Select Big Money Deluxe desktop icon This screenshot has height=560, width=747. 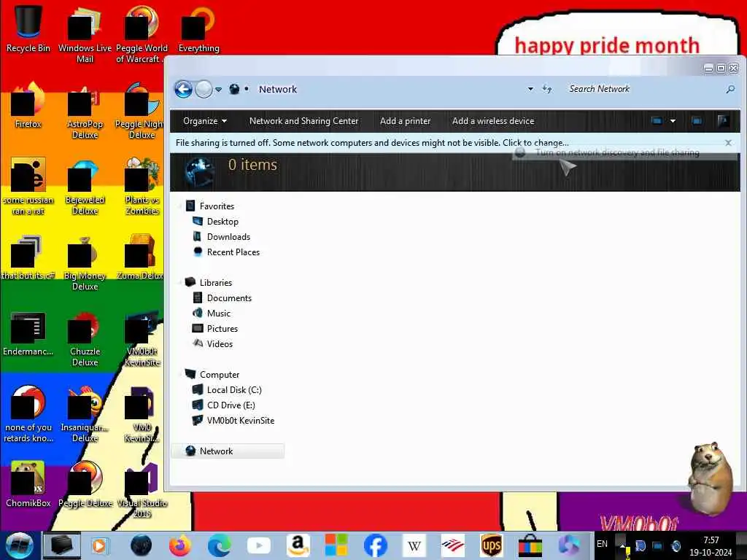point(85,262)
